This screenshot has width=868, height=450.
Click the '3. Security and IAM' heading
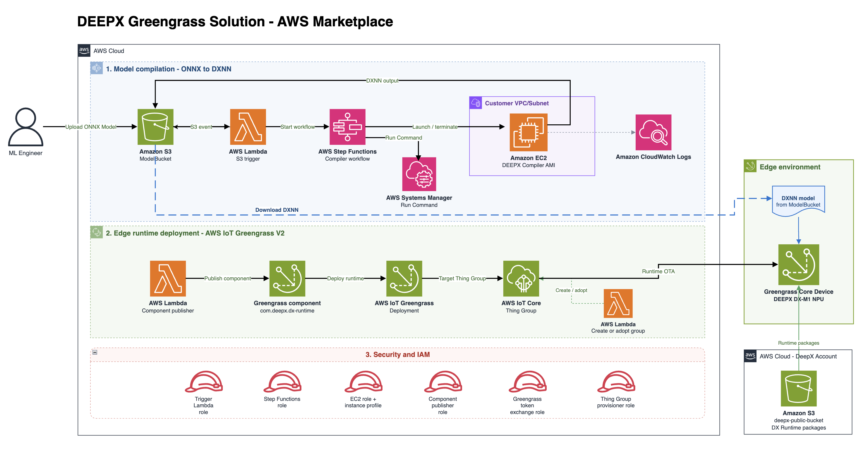pyautogui.click(x=398, y=354)
